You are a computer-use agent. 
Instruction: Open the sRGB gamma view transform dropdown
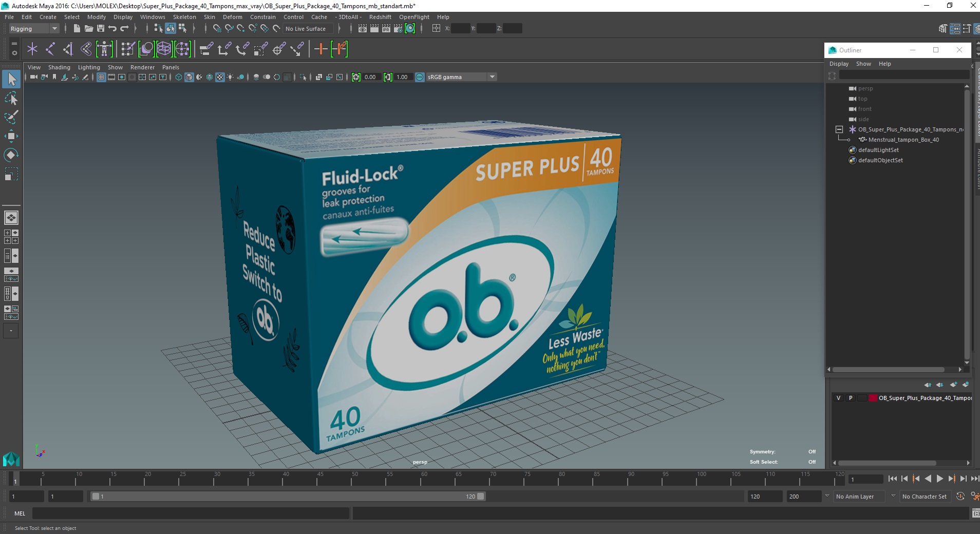pyautogui.click(x=462, y=77)
